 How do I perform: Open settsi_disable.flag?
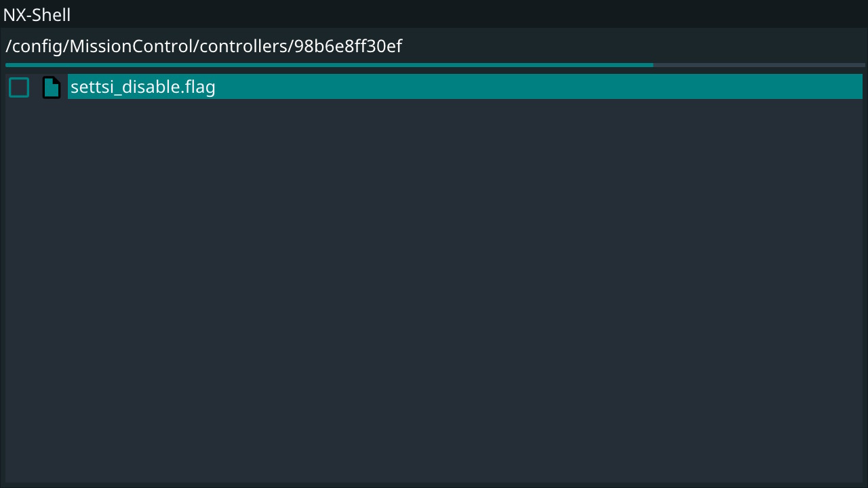pyautogui.click(x=142, y=87)
